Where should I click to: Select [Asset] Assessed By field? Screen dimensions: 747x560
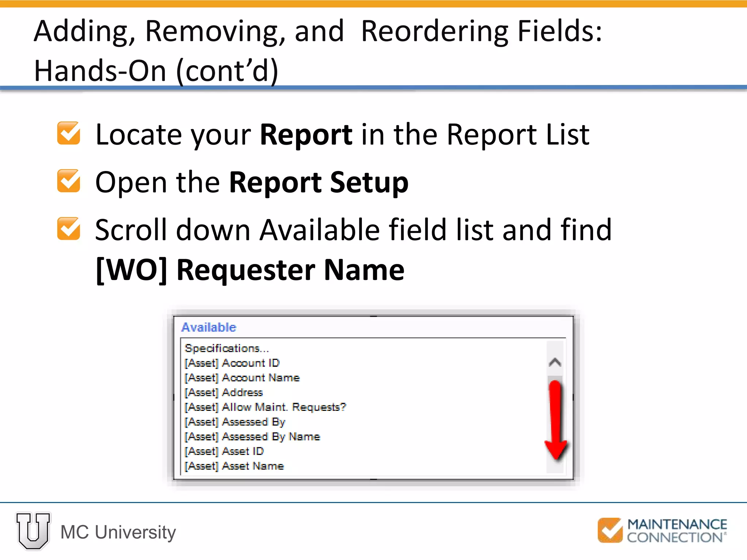[235, 422]
